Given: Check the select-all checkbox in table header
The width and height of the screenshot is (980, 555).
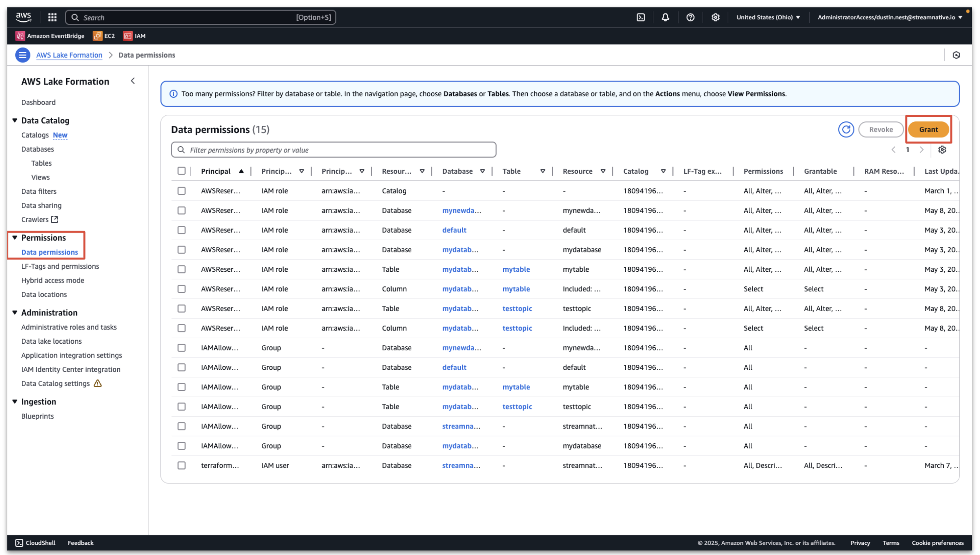Looking at the screenshot, I should click(182, 170).
